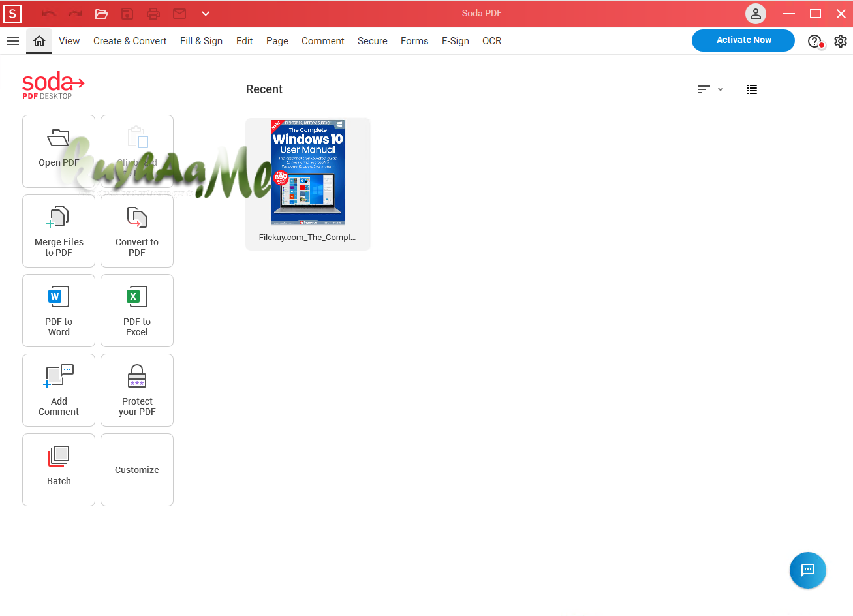The width and height of the screenshot is (853, 616).
Task: Click the Convert to PDF tile
Action: tap(137, 231)
